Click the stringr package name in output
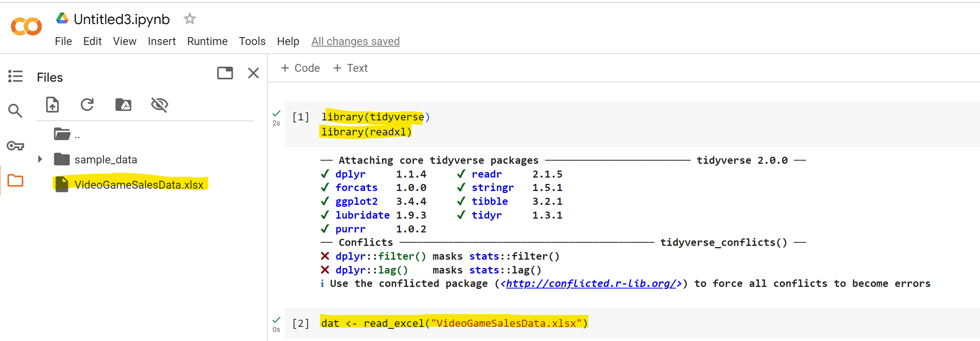Image resolution: width=980 pixels, height=341 pixels. 493,187
